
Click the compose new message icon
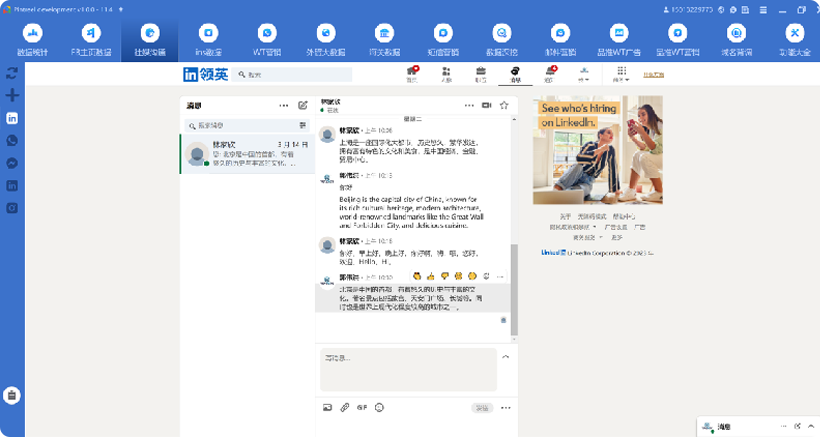point(302,105)
